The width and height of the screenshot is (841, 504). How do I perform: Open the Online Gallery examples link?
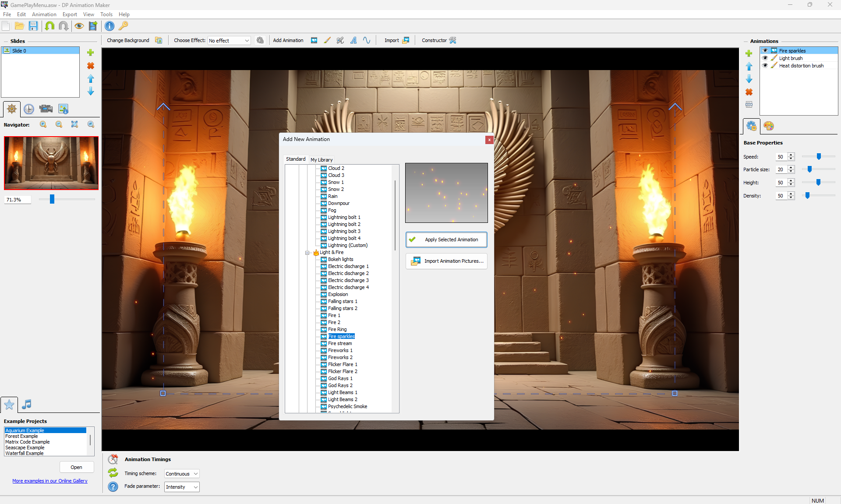point(50,481)
